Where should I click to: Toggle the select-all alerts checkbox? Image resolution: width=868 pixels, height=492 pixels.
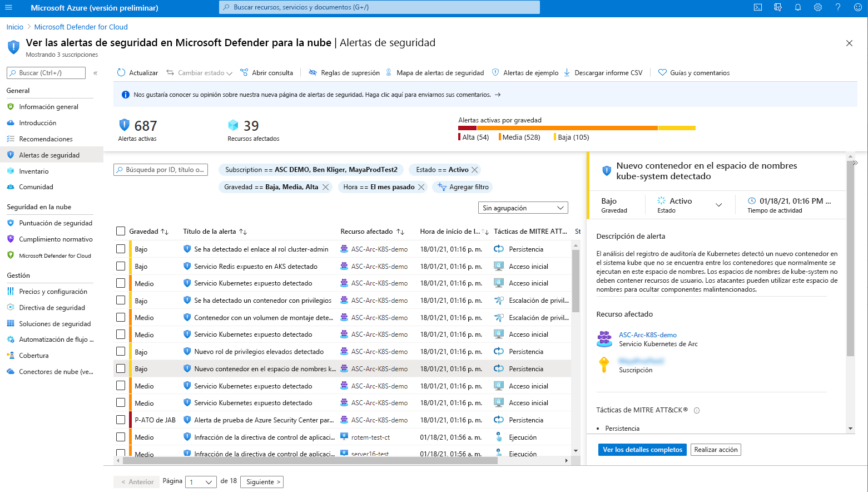click(x=121, y=231)
